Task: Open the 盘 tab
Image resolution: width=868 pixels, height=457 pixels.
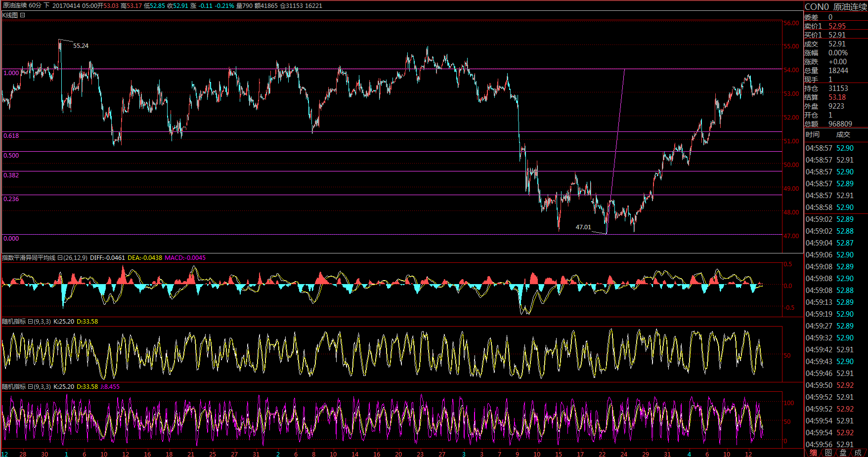Action: pyautogui.click(x=843, y=453)
